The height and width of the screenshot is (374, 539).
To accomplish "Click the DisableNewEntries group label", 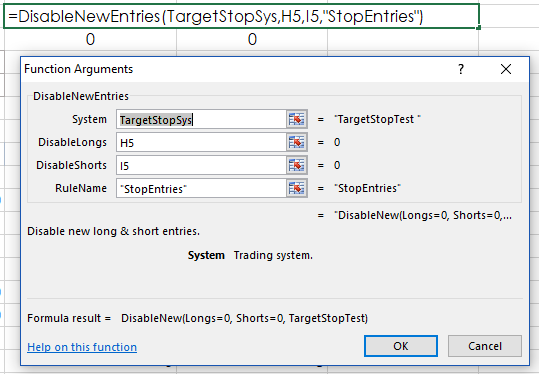I will [81, 96].
